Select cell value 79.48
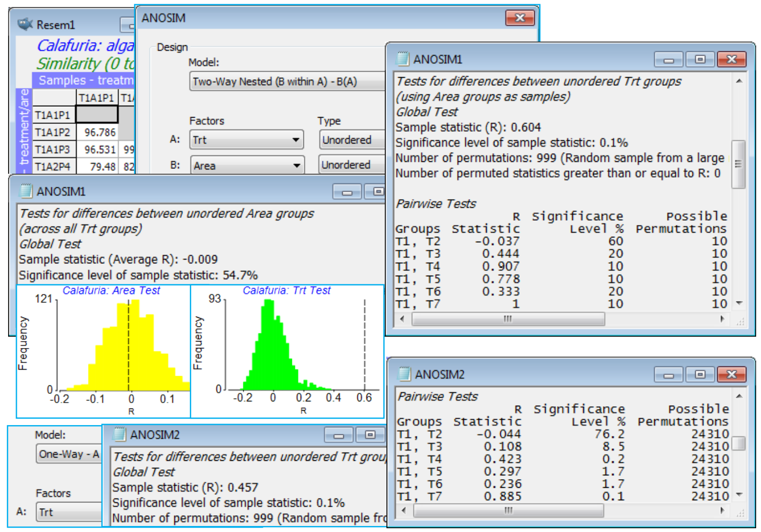The image size is (761, 532). point(97,166)
